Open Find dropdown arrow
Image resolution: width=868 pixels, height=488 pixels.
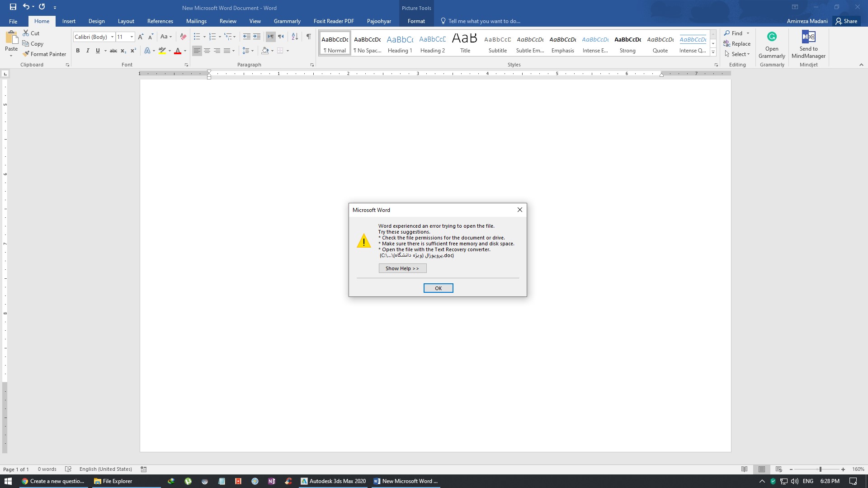[x=748, y=33]
